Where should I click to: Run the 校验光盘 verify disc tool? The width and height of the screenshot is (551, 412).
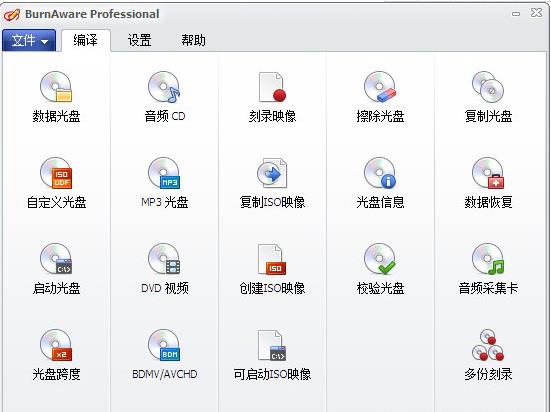[380, 269]
